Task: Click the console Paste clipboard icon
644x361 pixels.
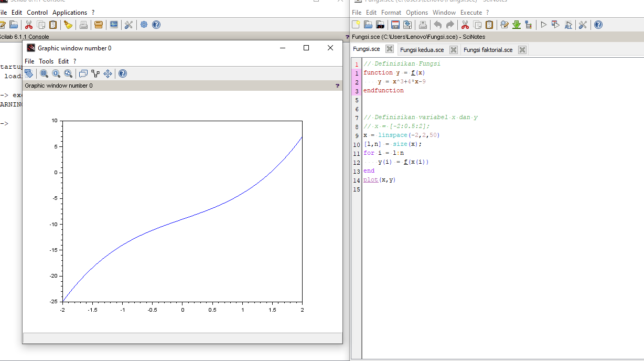Action: click(x=53, y=25)
